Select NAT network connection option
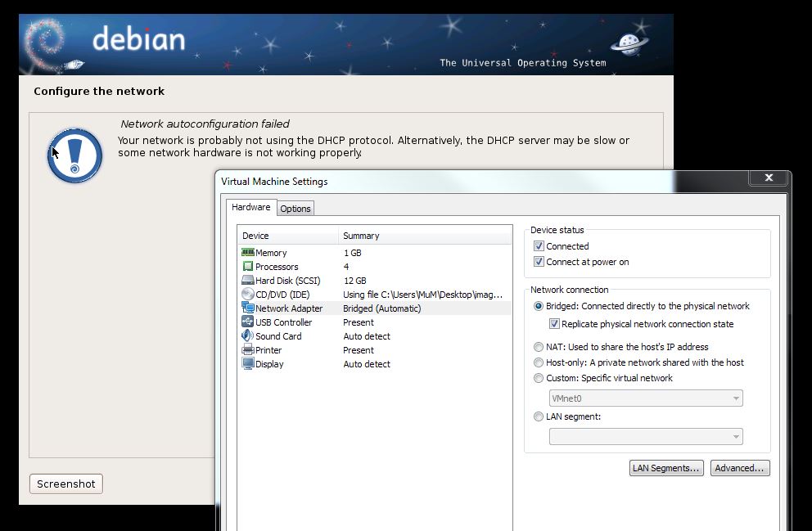This screenshot has height=531, width=812. pyautogui.click(x=539, y=347)
